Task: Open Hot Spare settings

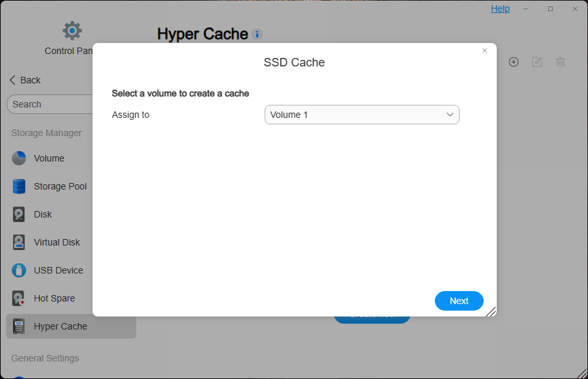Action: [x=54, y=298]
